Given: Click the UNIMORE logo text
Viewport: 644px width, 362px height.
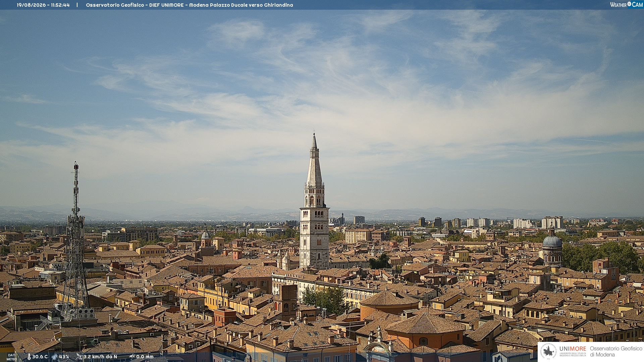Looking at the screenshot, I should [573, 349].
